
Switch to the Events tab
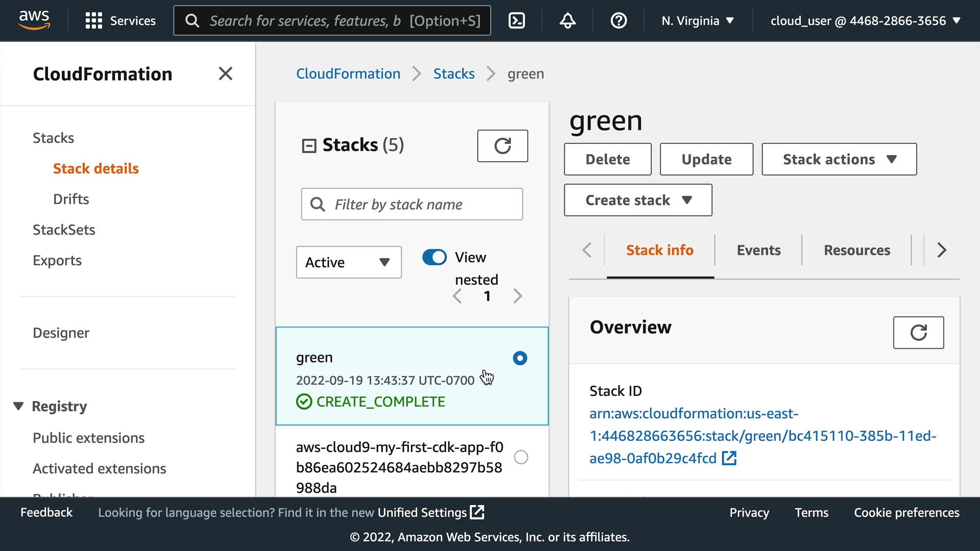pyautogui.click(x=758, y=250)
